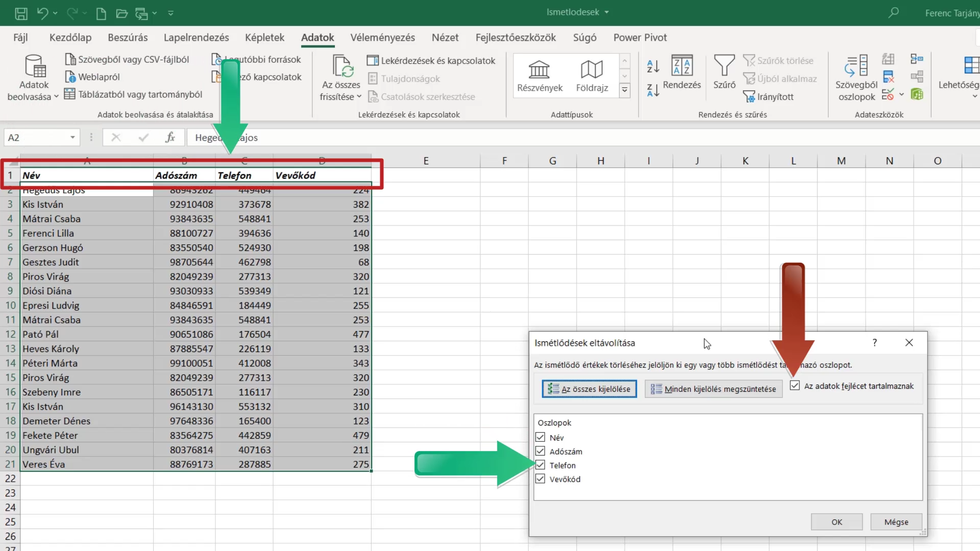
Task: Click the Save icon in title bar
Action: coord(21,13)
